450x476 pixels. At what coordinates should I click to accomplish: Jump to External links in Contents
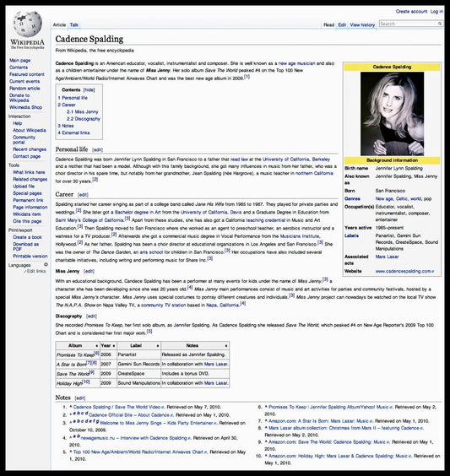(73, 133)
